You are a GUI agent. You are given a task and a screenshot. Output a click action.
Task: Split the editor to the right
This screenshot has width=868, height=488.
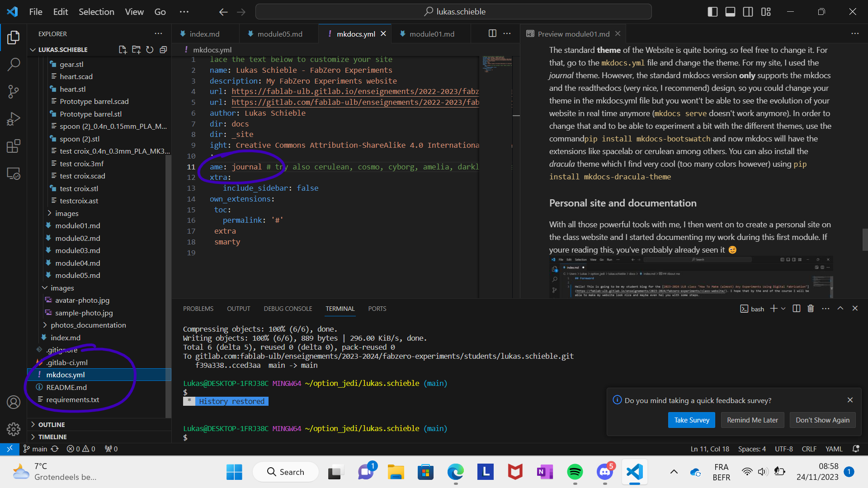coord(492,33)
